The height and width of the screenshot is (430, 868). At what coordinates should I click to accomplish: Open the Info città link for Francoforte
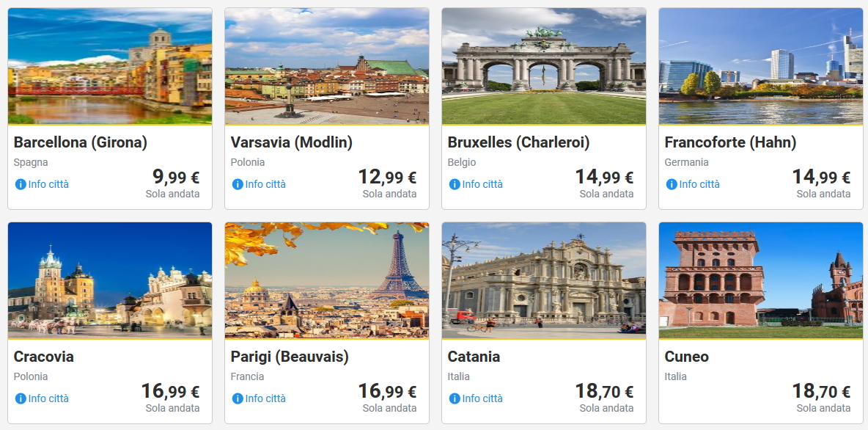(699, 184)
